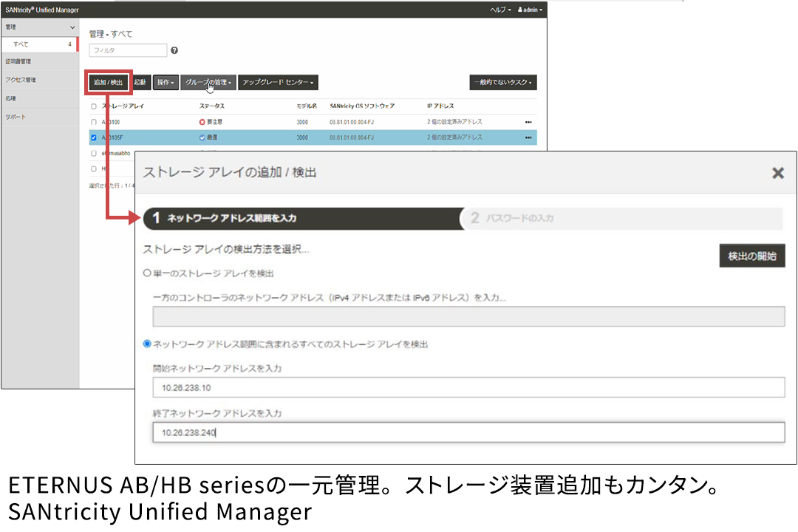The image size is (798, 532).
Task: Close the ストレージ アレイの追加 / 検出 dialog
Action: click(777, 173)
